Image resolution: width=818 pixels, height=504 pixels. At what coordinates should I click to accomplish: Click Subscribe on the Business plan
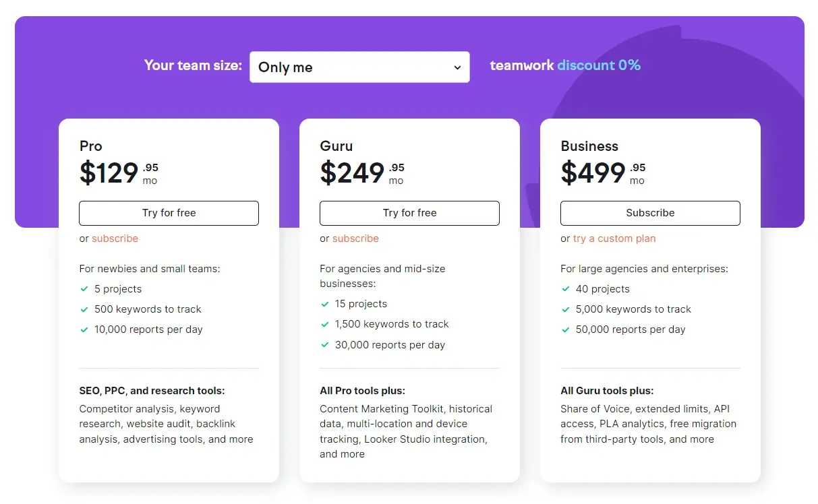pos(650,212)
